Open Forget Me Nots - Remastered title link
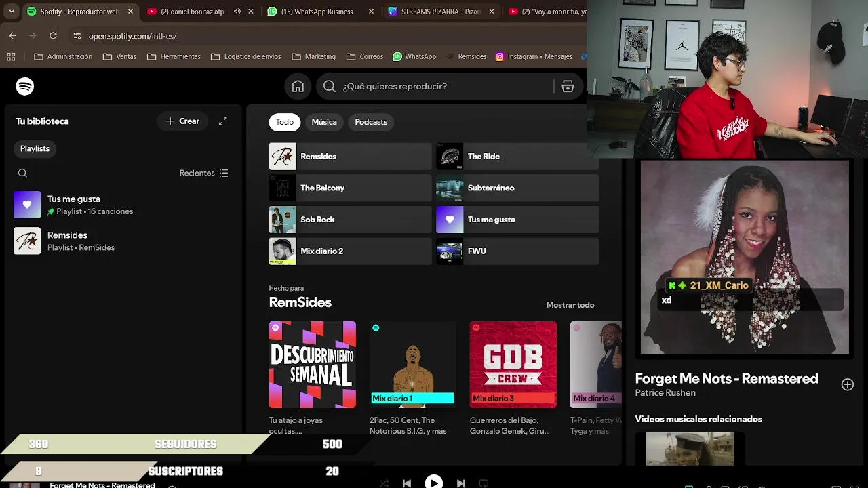The width and height of the screenshot is (868, 488). [726, 378]
